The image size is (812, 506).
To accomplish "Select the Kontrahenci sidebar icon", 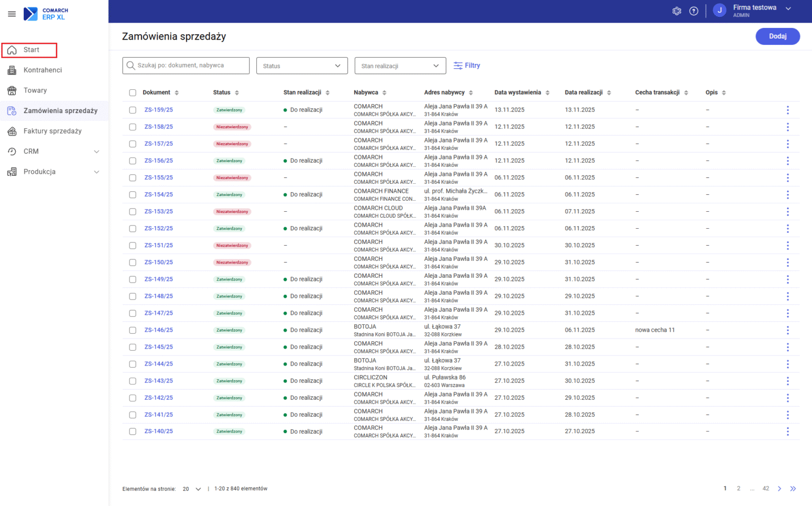I will click(12, 70).
